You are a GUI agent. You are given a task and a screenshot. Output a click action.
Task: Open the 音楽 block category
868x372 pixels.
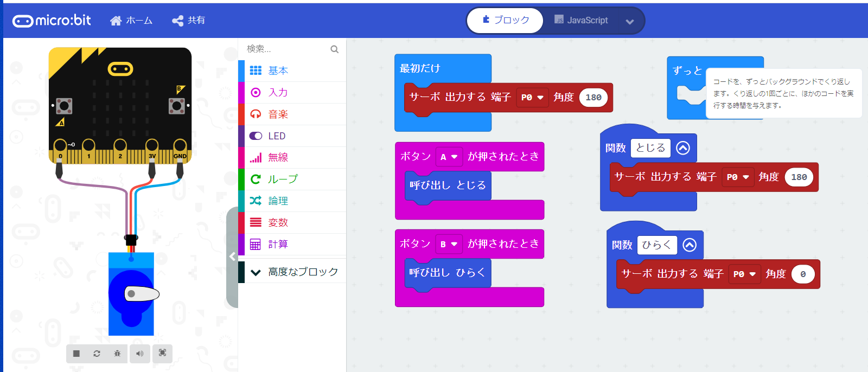[292, 114]
